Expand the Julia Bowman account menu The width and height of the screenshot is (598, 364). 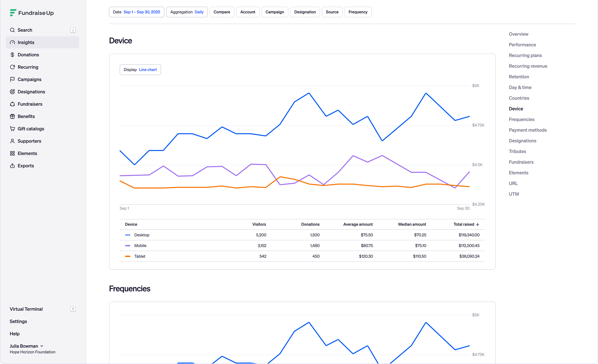point(27,346)
